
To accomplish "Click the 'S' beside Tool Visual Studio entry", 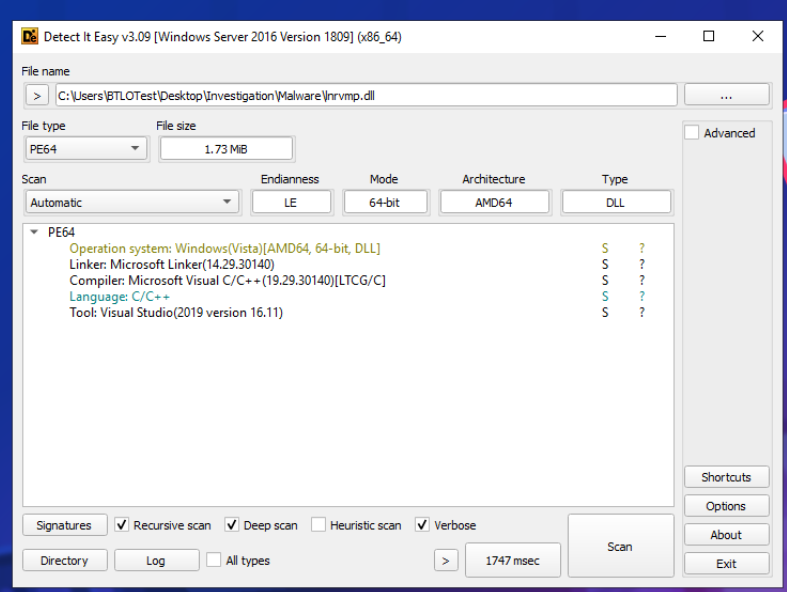I will coord(605,312).
